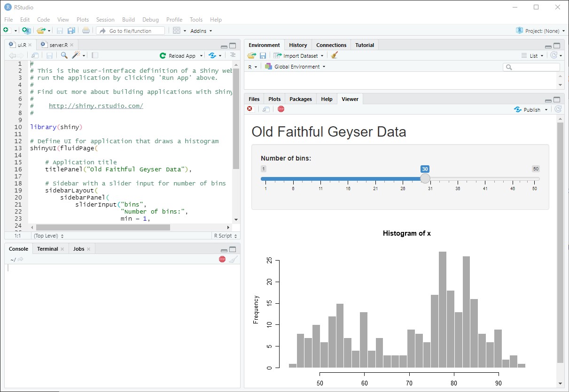Maximize the source editor pane
Image resolution: width=569 pixels, height=392 pixels.
click(x=233, y=46)
